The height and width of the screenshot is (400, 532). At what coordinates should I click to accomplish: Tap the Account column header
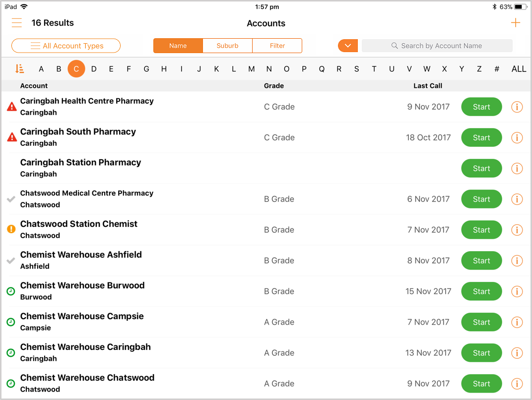[34, 86]
